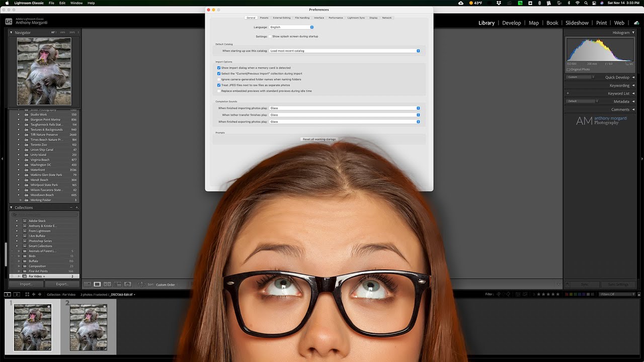Open the Bluetooth menu bar icon

click(x=569, y=3)
